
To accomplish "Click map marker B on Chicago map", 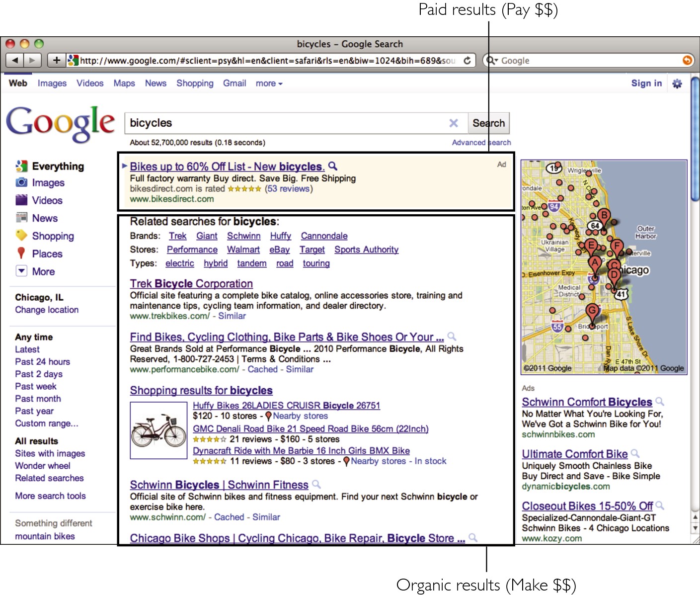I will coord(604,216).
